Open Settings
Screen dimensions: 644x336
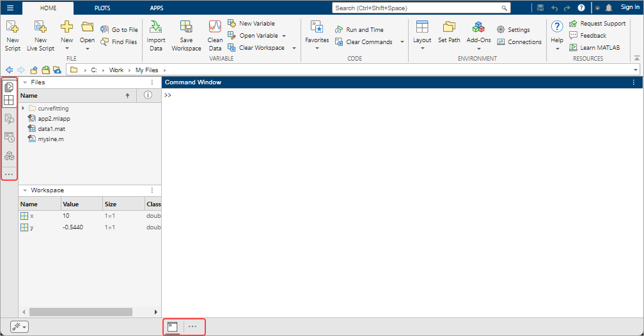[x=514, y=29]
